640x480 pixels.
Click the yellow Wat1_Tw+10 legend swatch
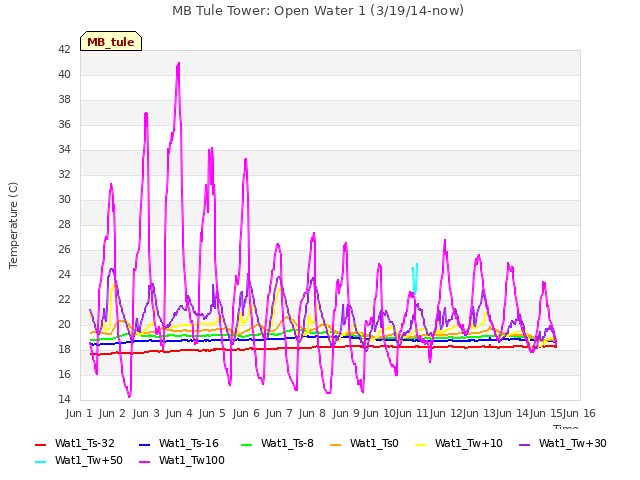[420, 444]
